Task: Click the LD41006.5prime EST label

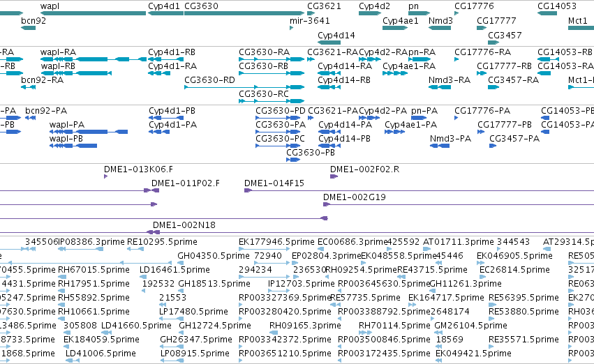Action: (x=101, y=354)
